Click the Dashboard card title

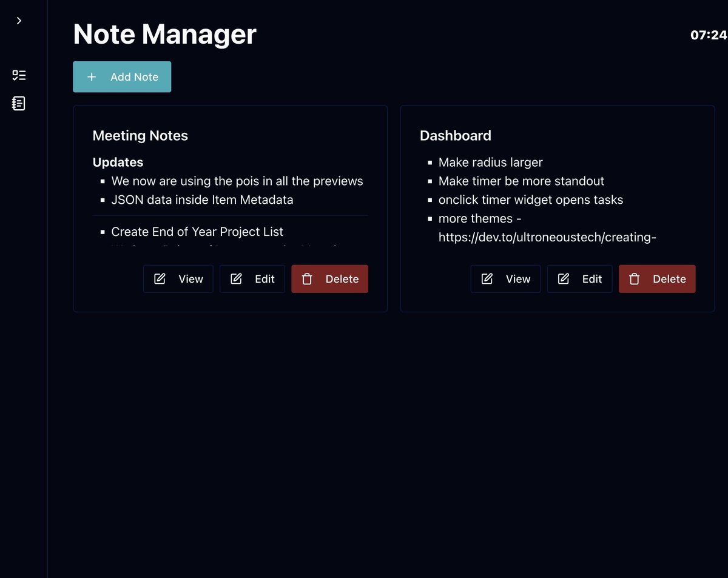(x=456, y=136)
